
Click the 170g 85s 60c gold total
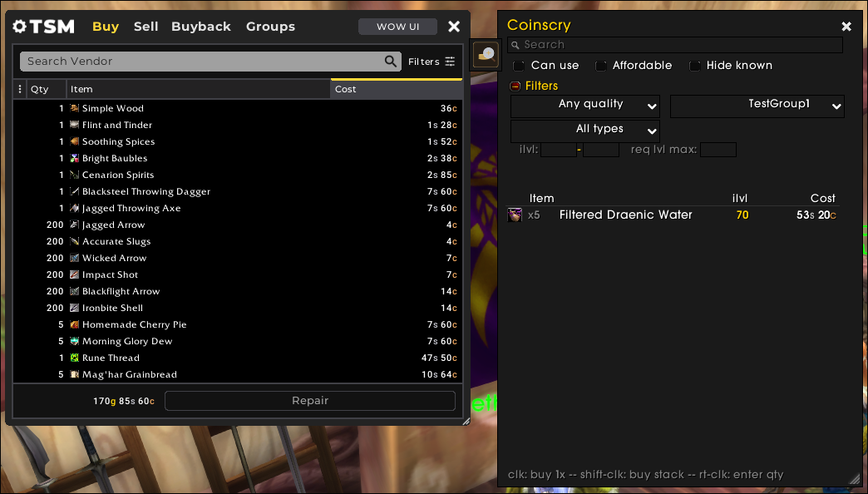tap(123, 401)
